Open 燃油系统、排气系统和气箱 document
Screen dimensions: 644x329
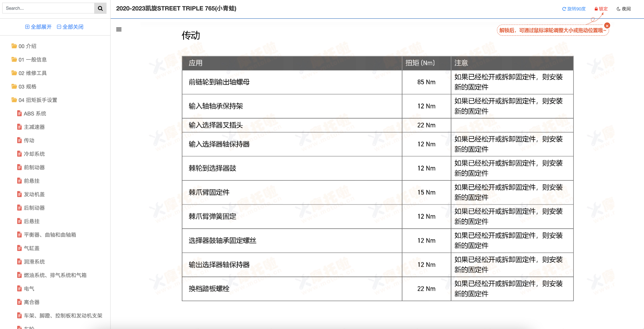[55, 275]
